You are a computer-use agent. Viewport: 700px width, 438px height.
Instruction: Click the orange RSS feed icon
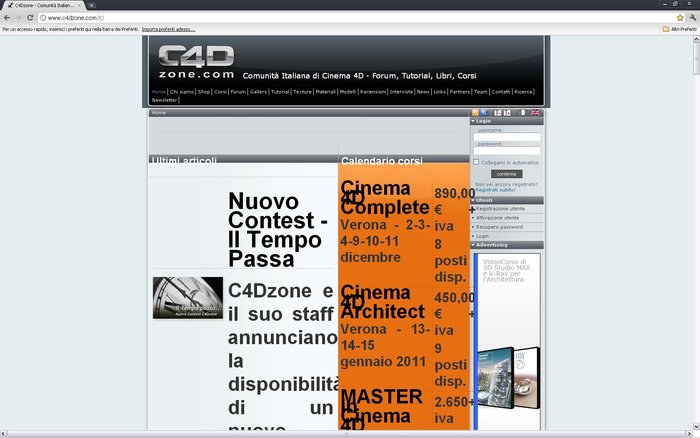pos(475,113)
